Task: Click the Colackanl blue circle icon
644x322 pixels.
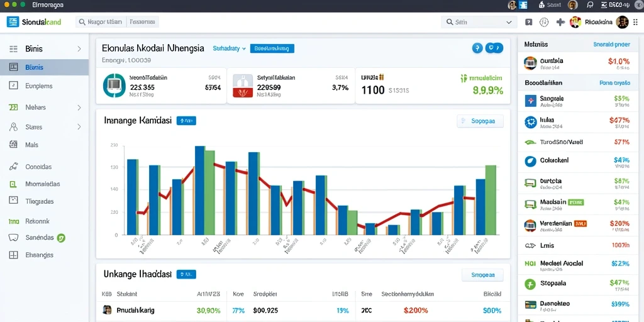Action: click(x=530, y=161)
